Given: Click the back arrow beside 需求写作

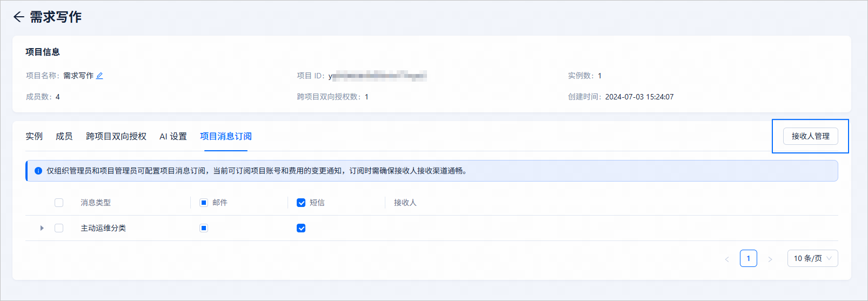Looking at the screenshot, I should coord(19,17).
